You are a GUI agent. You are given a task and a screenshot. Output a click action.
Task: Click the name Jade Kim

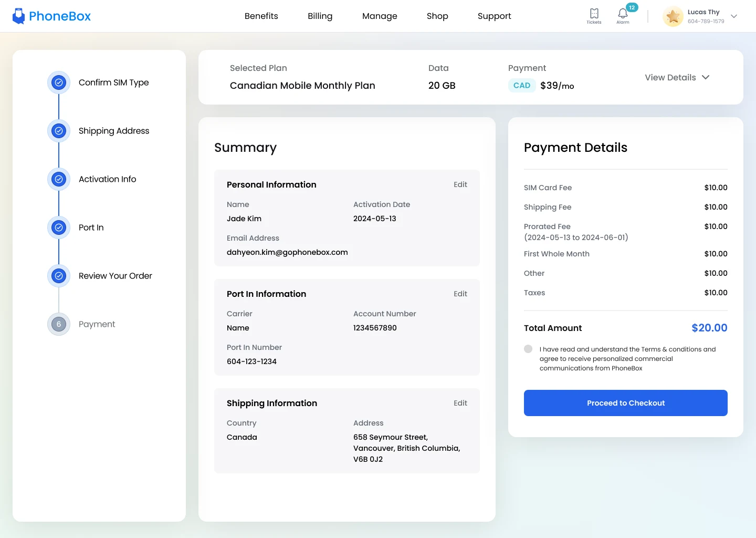pyautogui.click(x=244, y=219)
